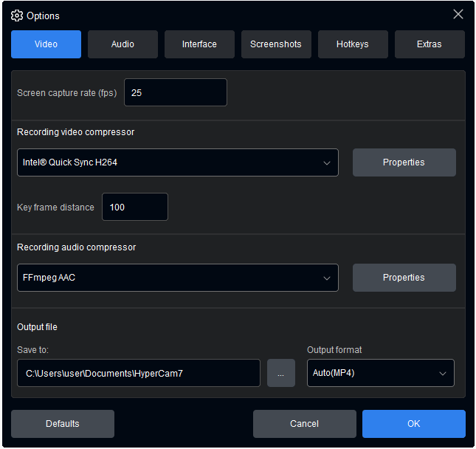Switch to the Extras tab

430,44
